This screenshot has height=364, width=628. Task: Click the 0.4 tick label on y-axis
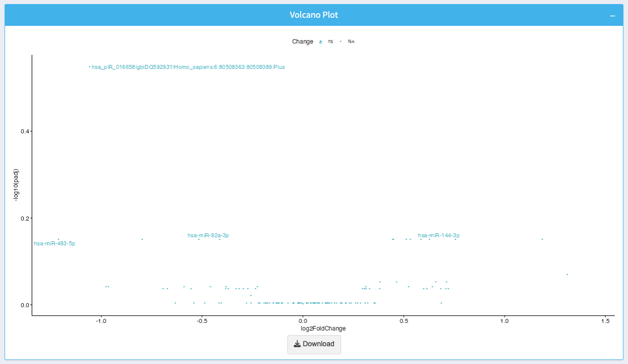point(24,131)
